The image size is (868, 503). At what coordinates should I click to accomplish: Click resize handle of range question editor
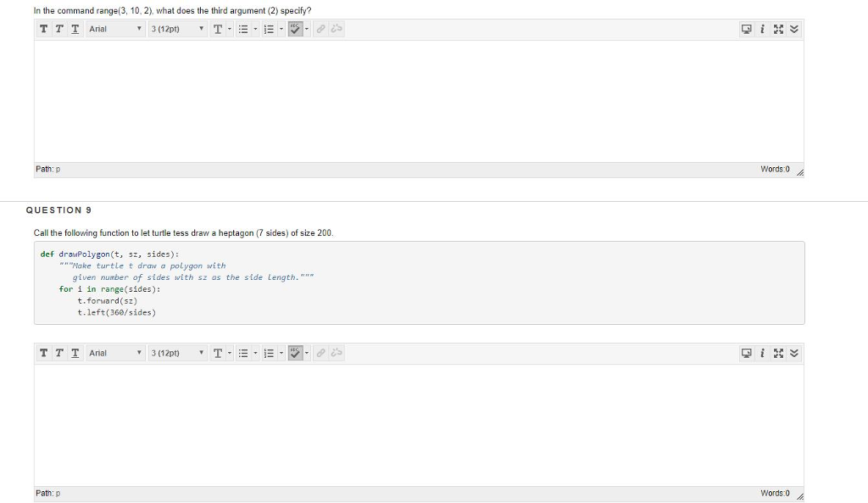click(800, 172)
